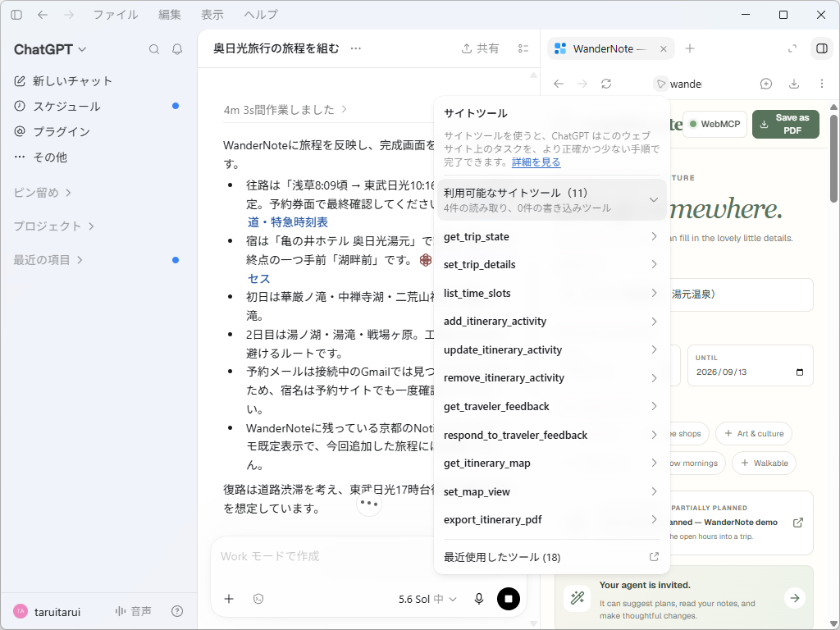Open 最近使用したツール (18) in new window
Image resolution: width=840 pixels, height=630 pixels.
tap(552, 557)
